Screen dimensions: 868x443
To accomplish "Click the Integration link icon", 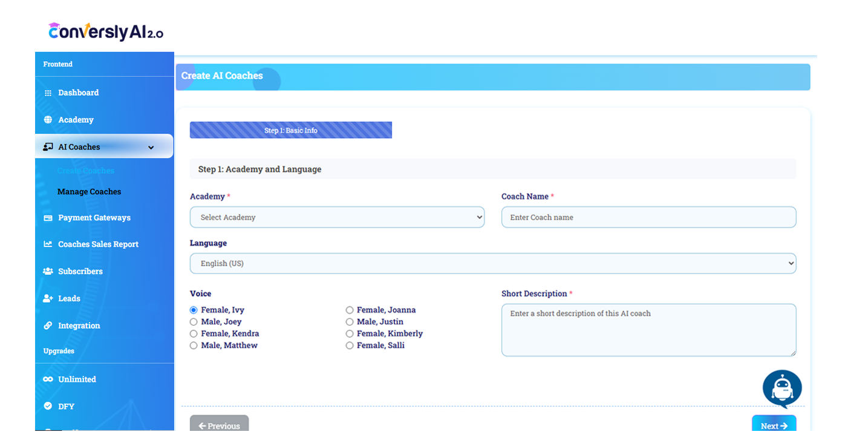I will click(x=48, y=326).
